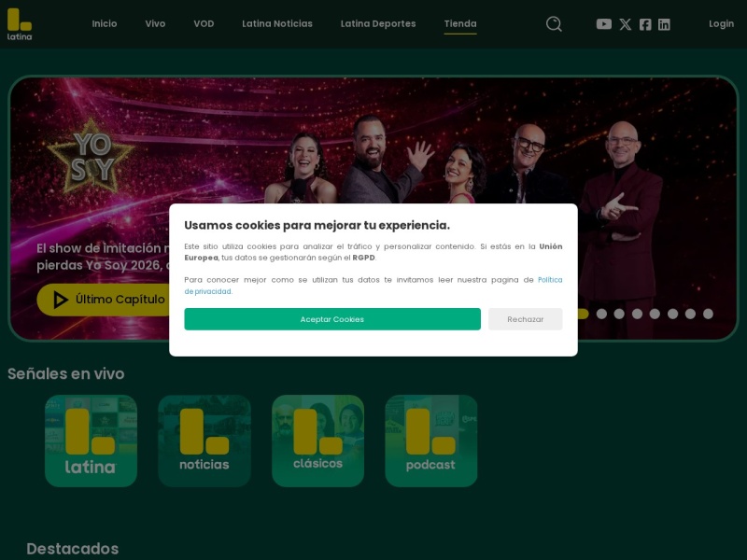Play the Último Capítulo button
This screenshot has width=747, height=560.
(x=104, y=300)
